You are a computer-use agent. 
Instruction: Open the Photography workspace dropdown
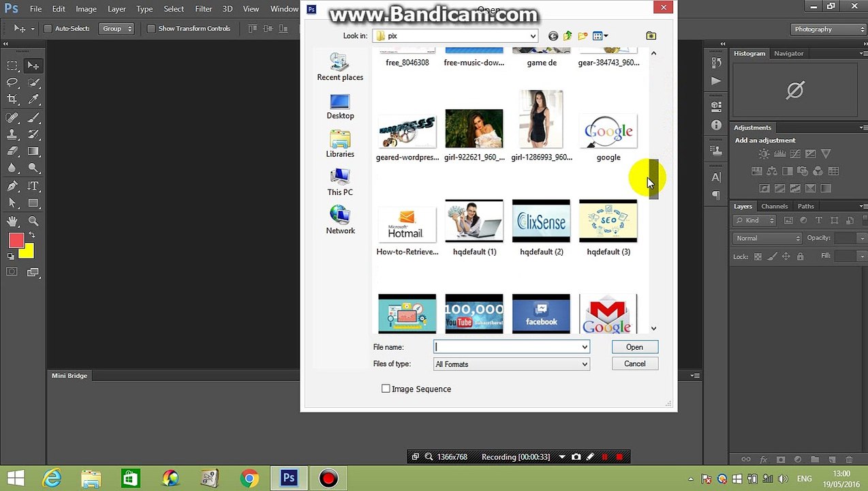pyautogui.click(x=829, y=29)
